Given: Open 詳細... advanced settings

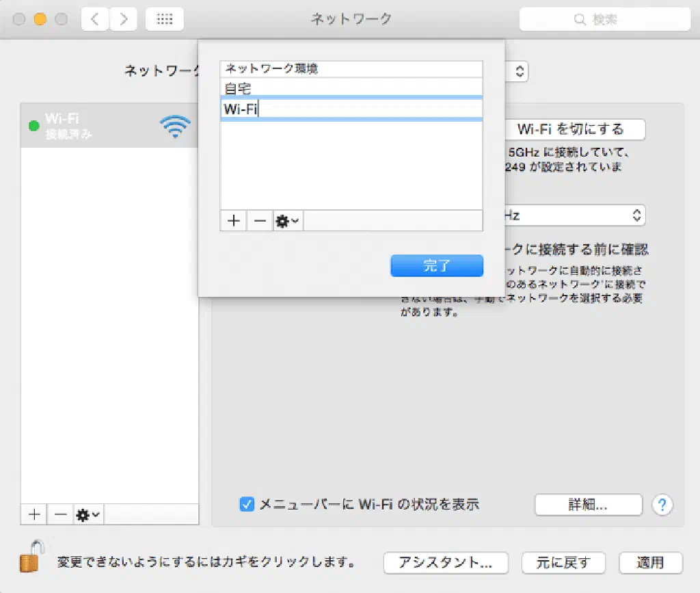Looking at the screenshot, I should pyautogui.click(x=588, y=505).
